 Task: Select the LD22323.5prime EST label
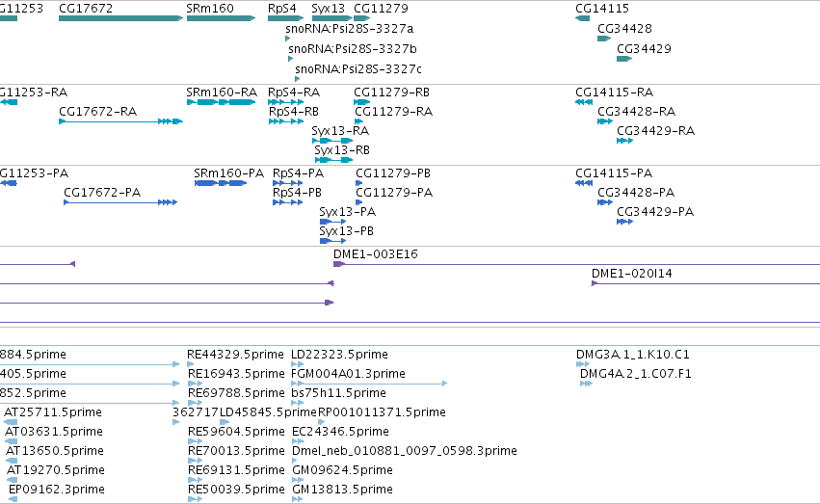pos(339,355)
